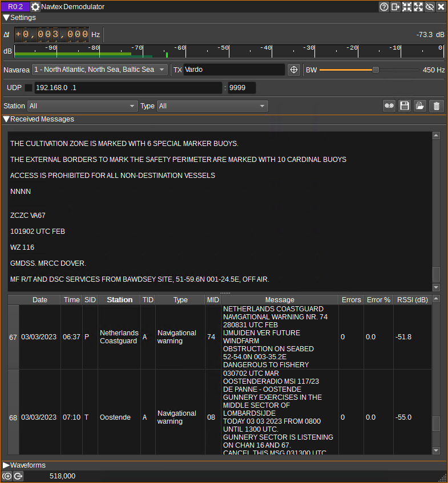Read data from CSV file icon

pyautogui.click(x=419, y=105)
